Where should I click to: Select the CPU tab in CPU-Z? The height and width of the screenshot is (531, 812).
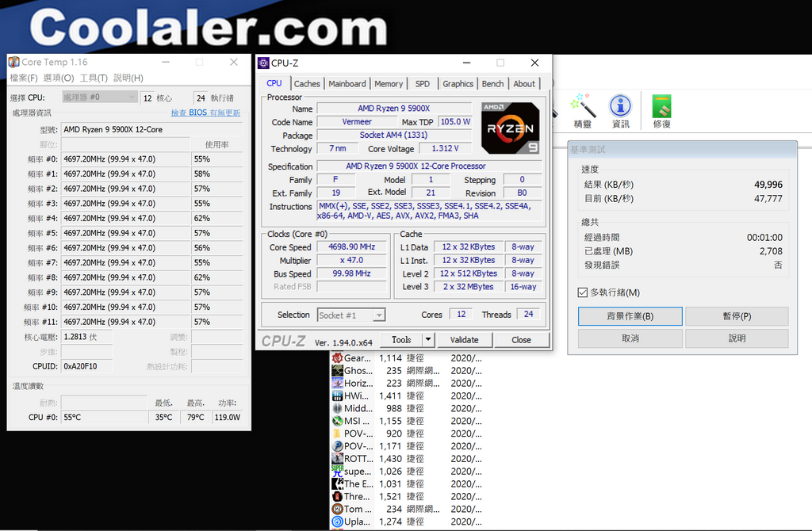[274, 83]
